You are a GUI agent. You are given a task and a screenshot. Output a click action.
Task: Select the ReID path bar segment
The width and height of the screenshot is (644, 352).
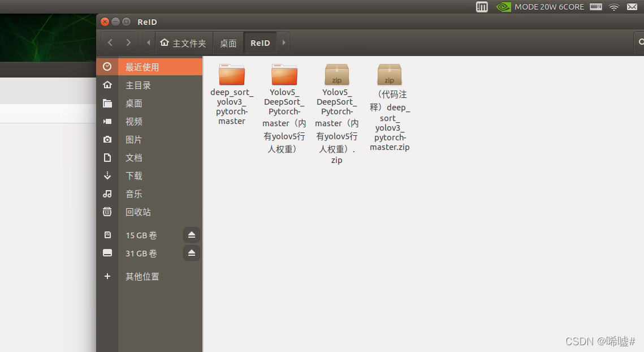(261, 43)
